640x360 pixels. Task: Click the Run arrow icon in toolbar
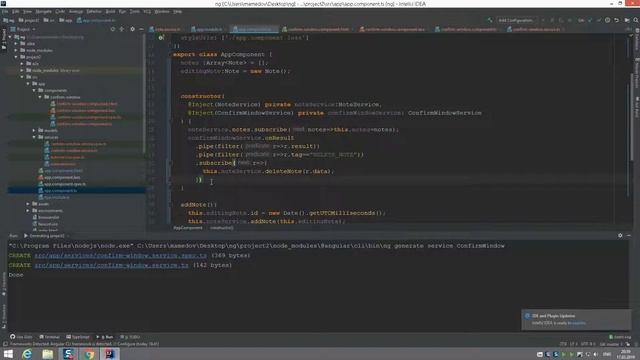[543, 20]
